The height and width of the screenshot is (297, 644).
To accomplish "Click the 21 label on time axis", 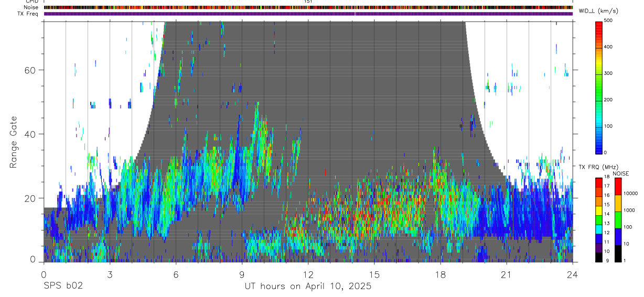I will coord(507,275).
